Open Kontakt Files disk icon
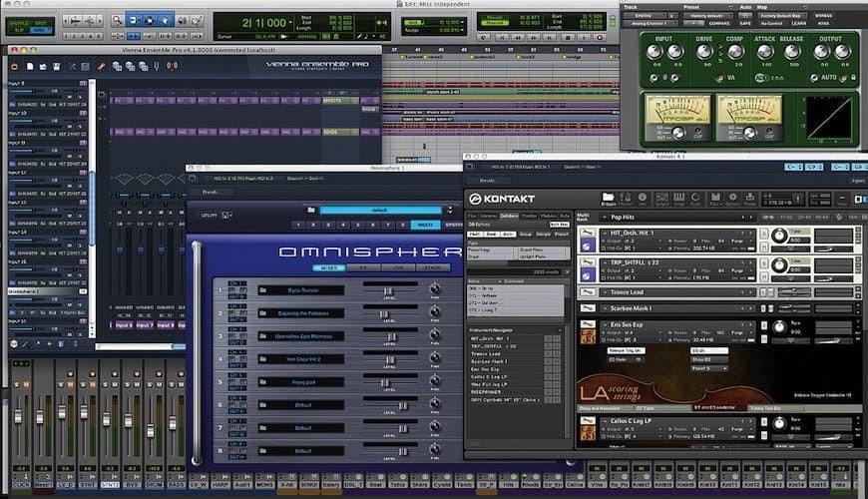The width and height of the screenshot is (868, 499). [715, 199]
